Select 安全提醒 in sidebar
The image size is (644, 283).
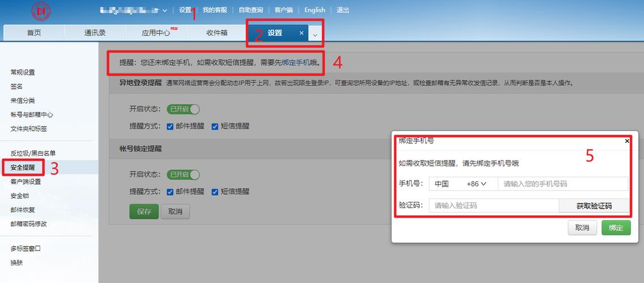tap(23, 168)
